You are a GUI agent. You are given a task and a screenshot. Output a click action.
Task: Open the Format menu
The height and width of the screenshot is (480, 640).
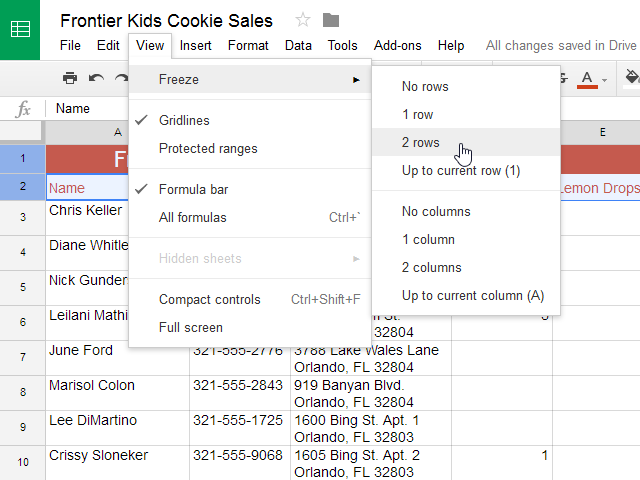[248, 45]
